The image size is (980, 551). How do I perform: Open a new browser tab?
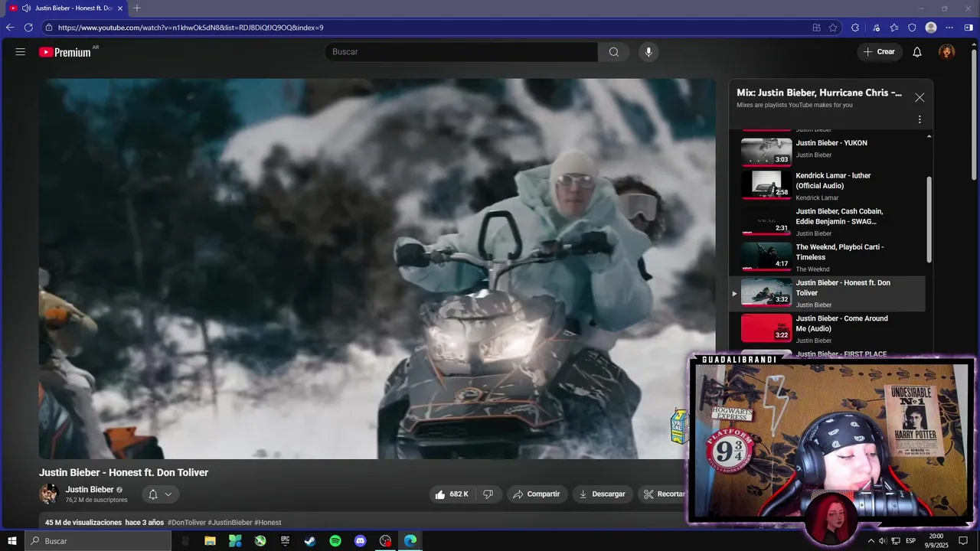point(137,8)
